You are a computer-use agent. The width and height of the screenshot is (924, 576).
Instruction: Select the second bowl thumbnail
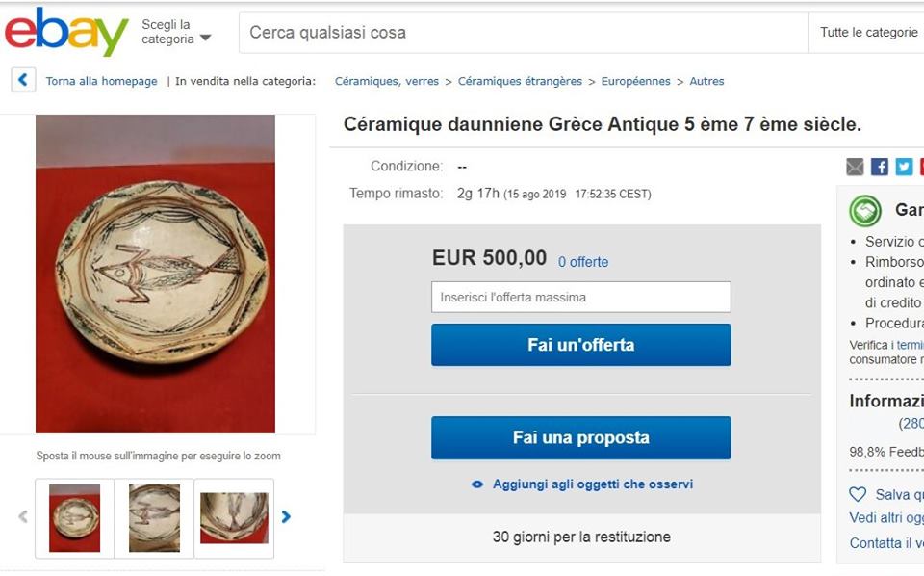click(154, 517)
